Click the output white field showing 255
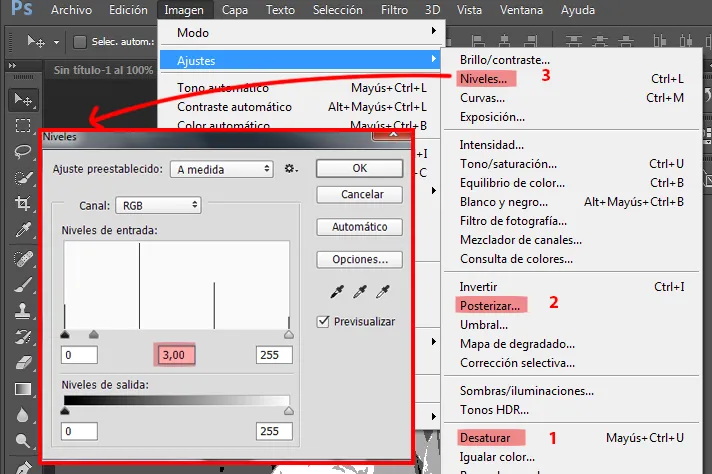This screenshot has width=712, height=474. pos(274,431)
